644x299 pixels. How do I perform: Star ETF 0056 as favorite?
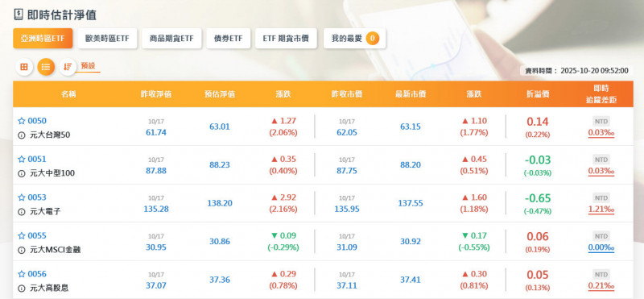(x=22, y=274)
